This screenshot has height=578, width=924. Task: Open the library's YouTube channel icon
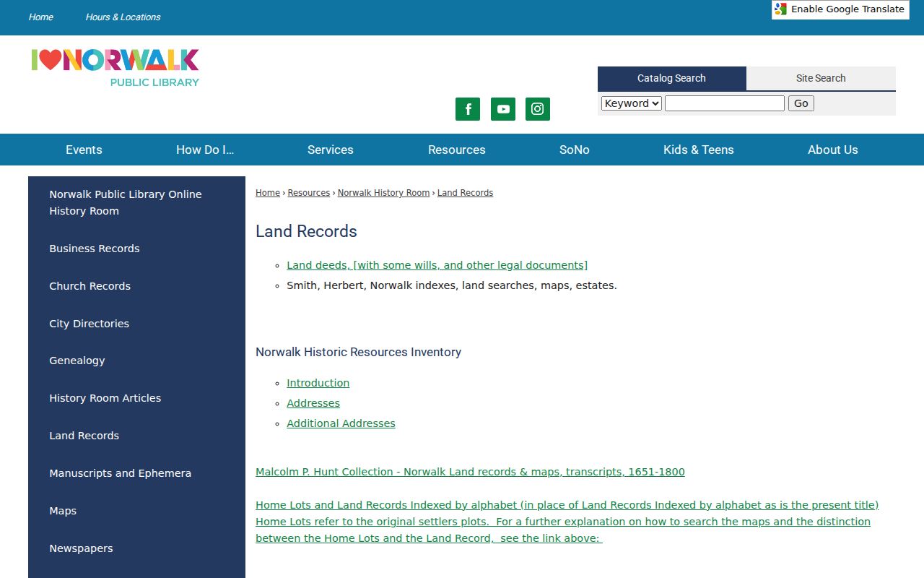[503, 109]
